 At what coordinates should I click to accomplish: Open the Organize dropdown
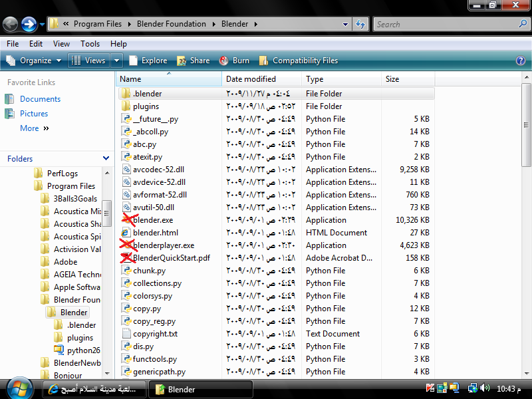34,61
